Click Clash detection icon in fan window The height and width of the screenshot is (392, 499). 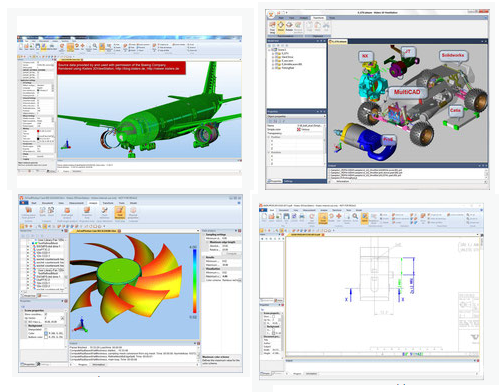point(104,212)
